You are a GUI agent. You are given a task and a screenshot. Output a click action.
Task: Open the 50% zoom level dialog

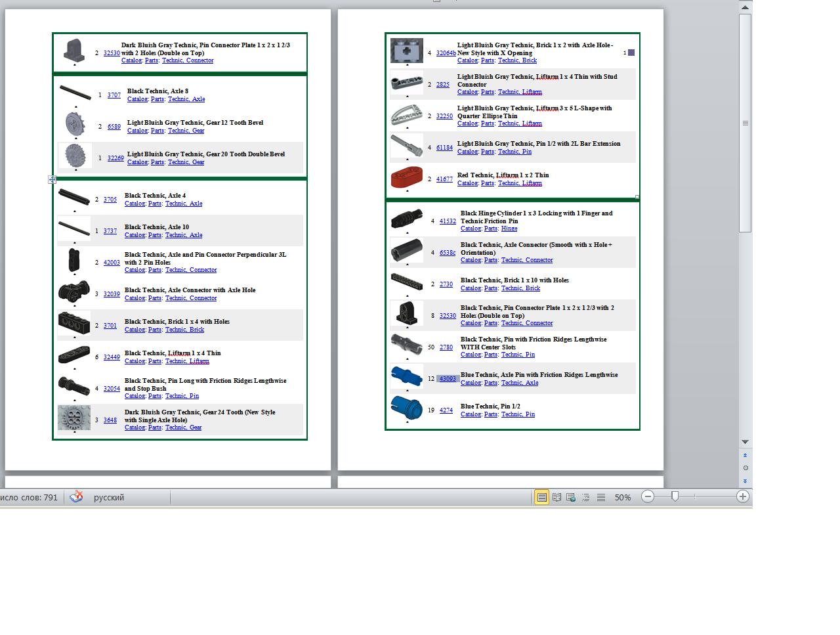coord(622,498)
